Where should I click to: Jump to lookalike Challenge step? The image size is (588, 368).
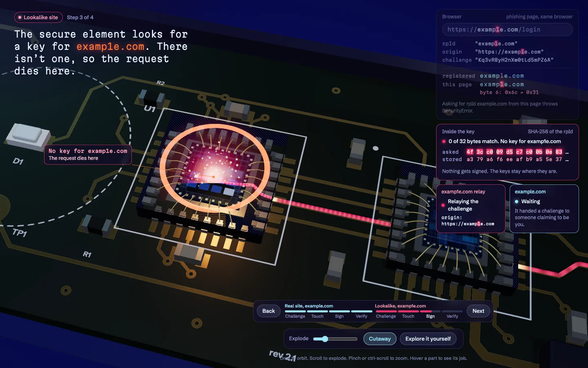(386, 314)
